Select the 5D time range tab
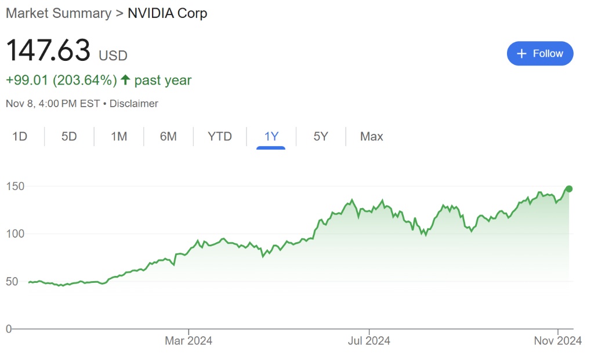This screenshot has height=364, width=594. (69, 137)
